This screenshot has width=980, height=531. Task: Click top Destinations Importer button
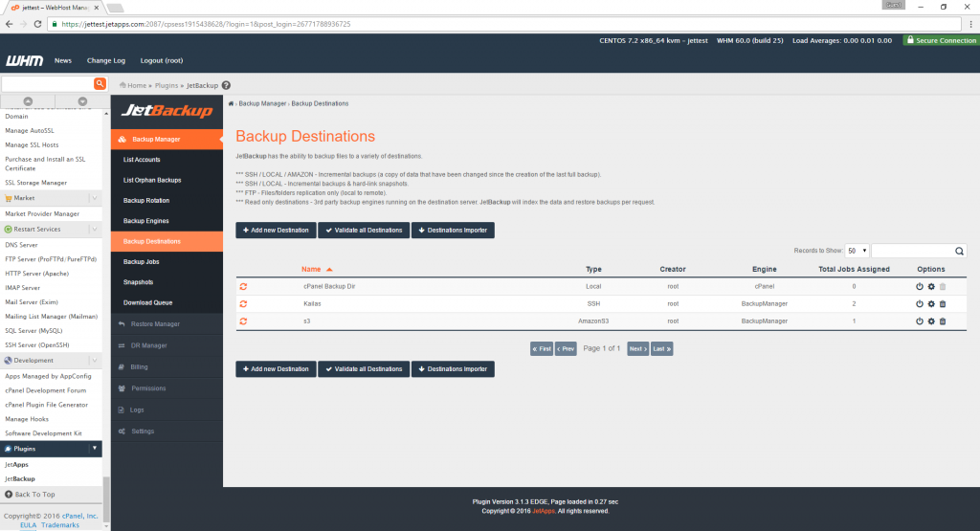click(453, 230)
